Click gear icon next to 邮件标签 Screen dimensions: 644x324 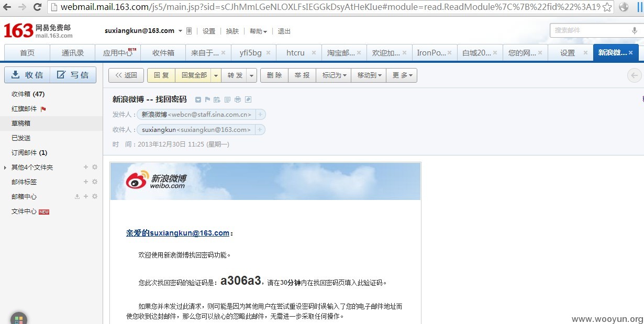click(95, 182)
